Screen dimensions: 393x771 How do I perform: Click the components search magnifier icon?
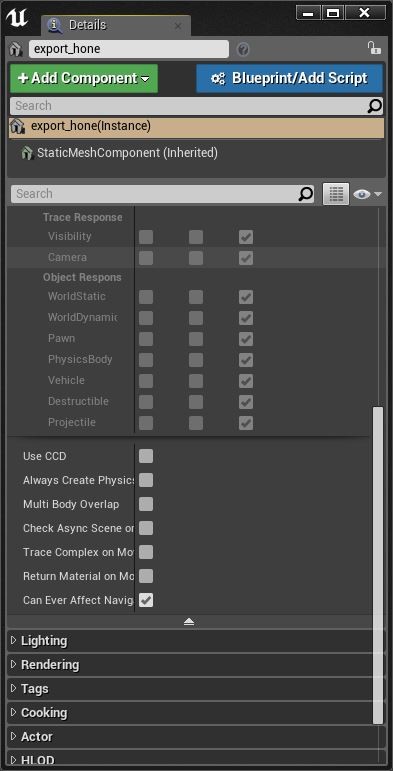pyautogui.click(x=375, y=106)
